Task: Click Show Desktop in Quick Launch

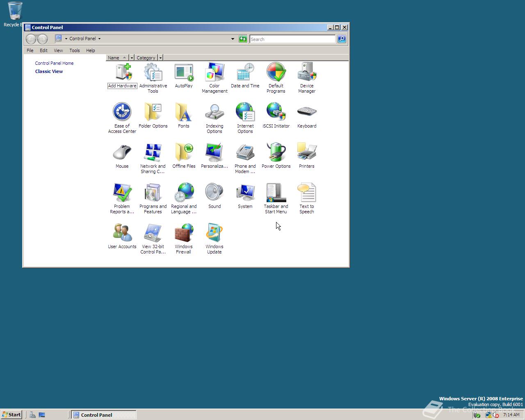Action: click(x=42, y=415)
